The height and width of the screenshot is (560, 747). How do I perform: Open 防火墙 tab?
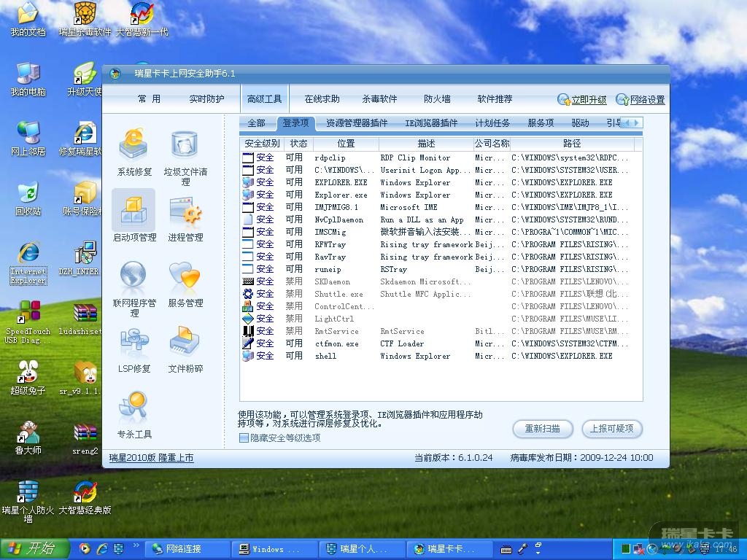point(437,99)
